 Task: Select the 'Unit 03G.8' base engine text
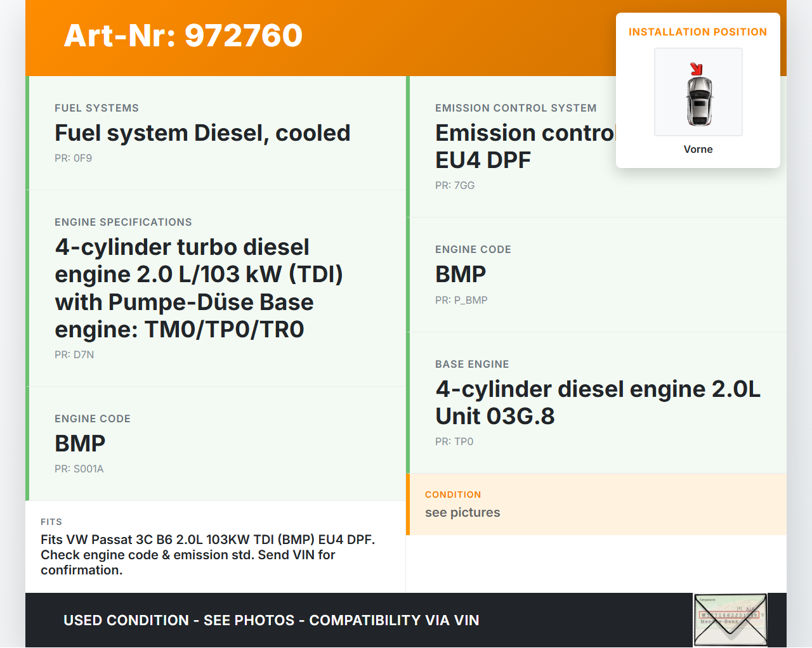495,417
